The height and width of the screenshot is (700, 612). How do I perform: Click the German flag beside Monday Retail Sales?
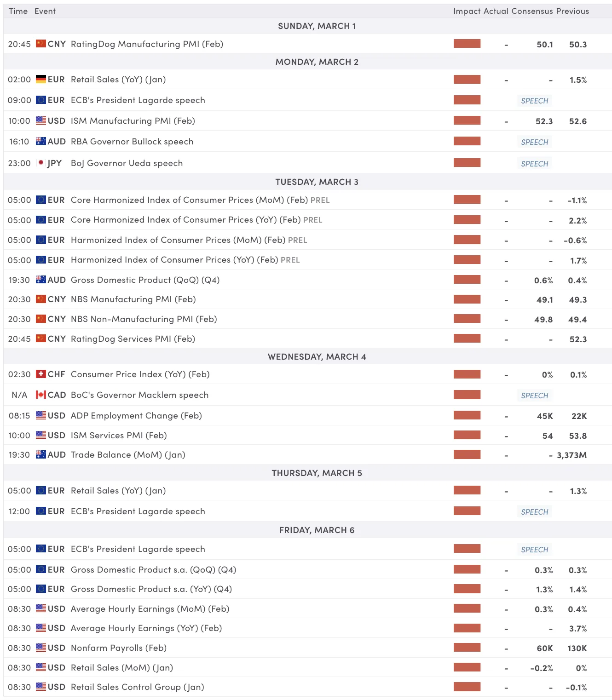pos(40,79)
